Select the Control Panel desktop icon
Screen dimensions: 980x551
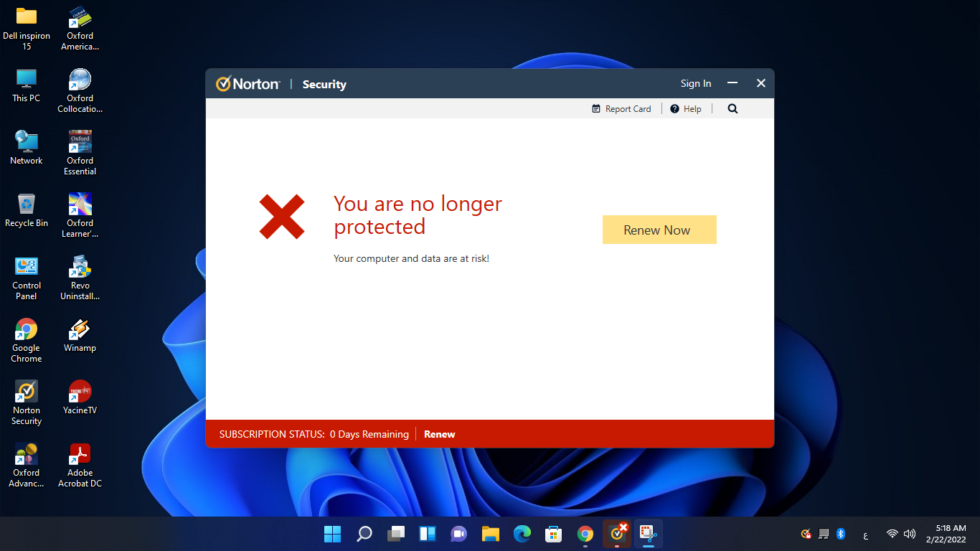click(x=27, y=278)
